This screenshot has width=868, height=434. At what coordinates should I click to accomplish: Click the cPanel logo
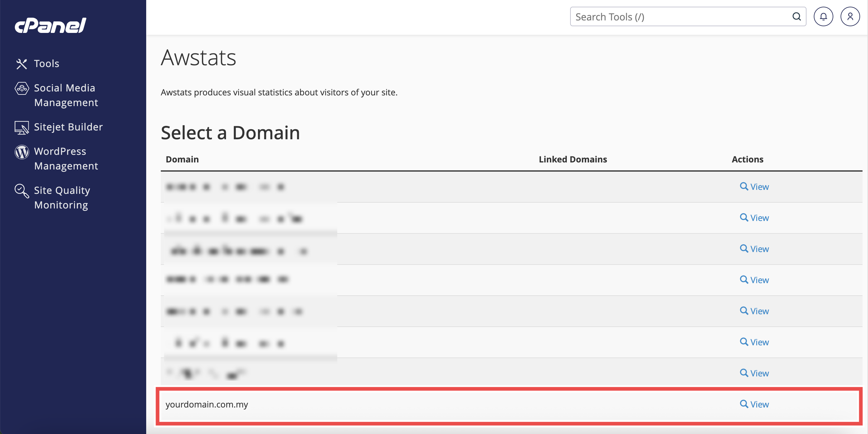pyautogui.click(x=51, y=25)
